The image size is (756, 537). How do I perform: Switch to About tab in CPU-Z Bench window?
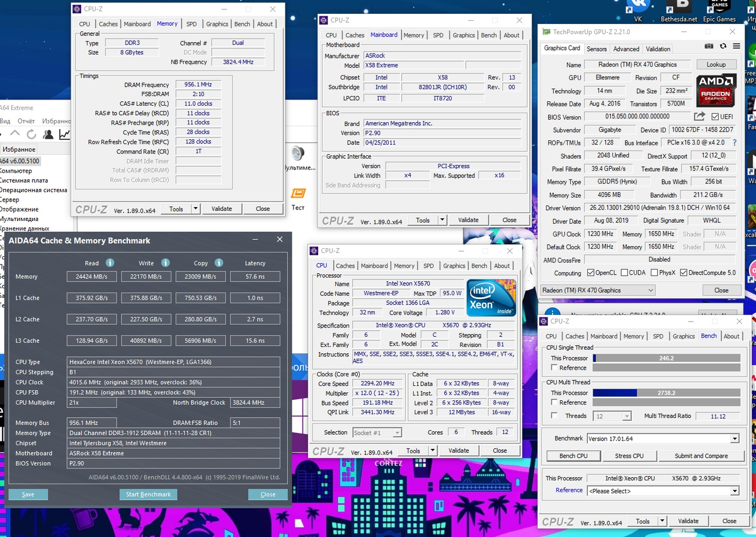pyautogui.click(x=731, y=336)
